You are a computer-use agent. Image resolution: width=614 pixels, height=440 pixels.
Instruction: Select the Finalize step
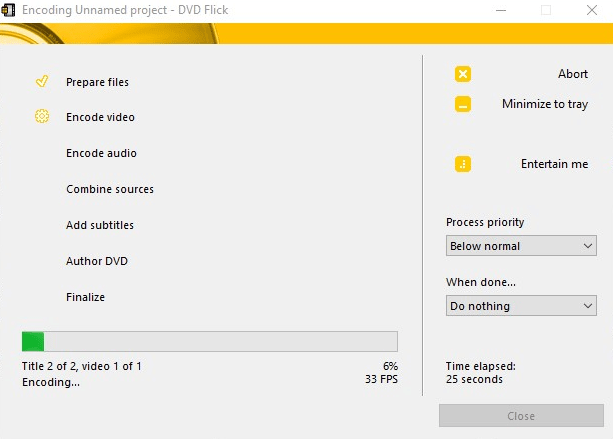tap(85, 297)
